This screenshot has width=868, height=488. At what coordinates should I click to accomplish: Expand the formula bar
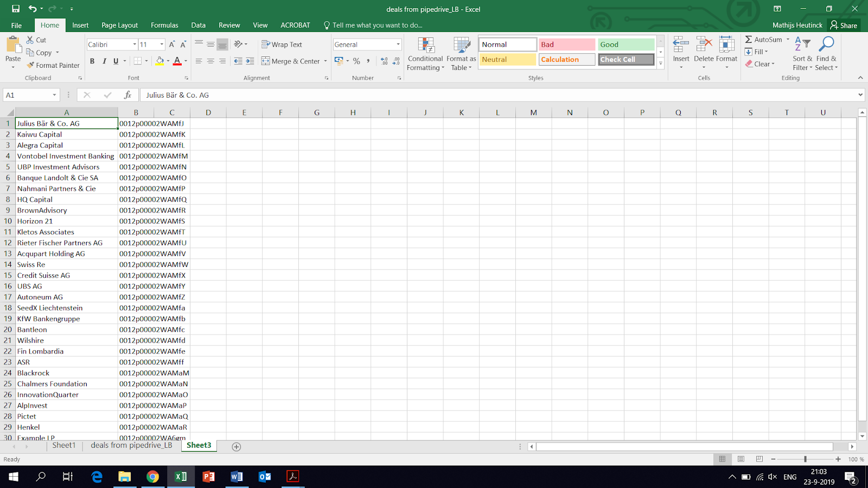click(860, 95)
